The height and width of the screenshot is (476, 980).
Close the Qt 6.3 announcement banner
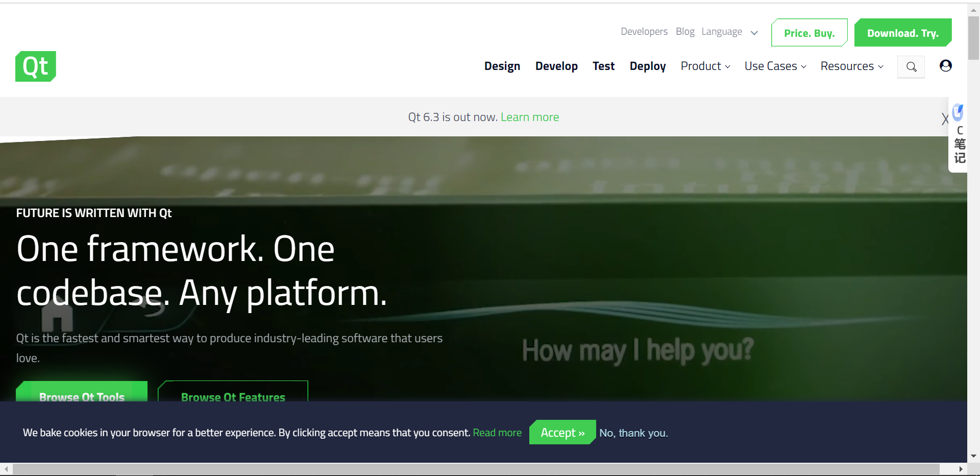(945, 119)
